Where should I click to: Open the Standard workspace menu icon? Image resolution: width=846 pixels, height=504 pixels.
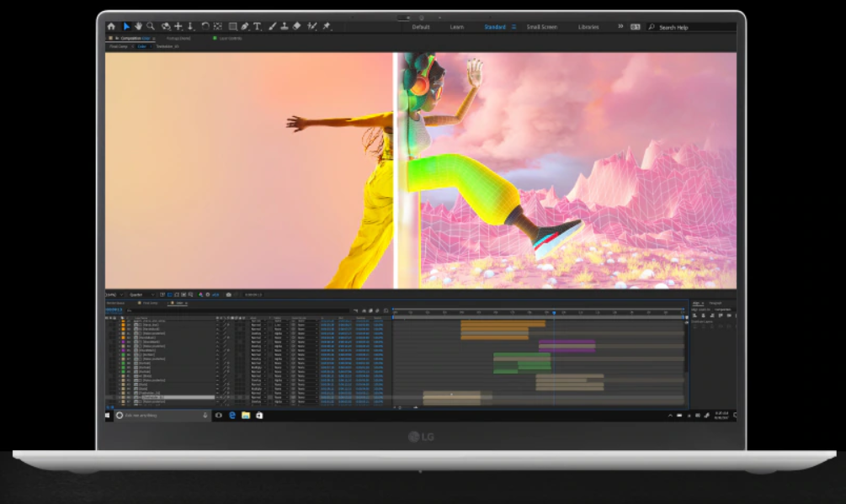pos(513,27)
